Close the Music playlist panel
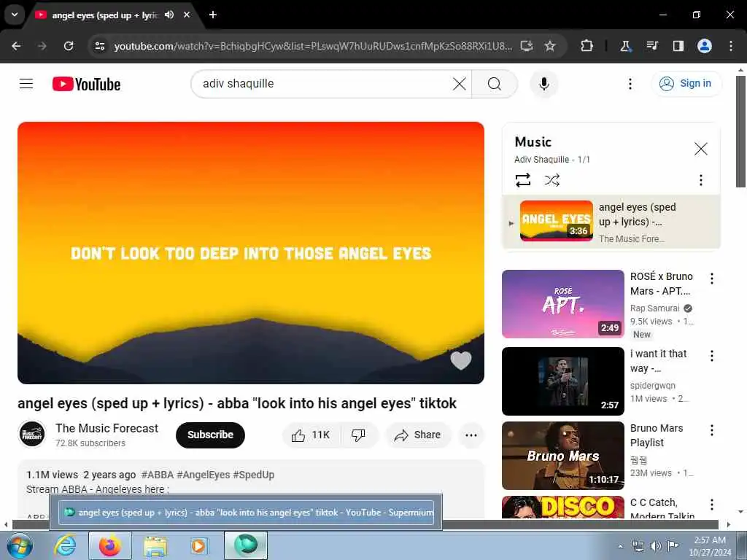The height and width of the screenshot is (560, 747). pos(700,149)
